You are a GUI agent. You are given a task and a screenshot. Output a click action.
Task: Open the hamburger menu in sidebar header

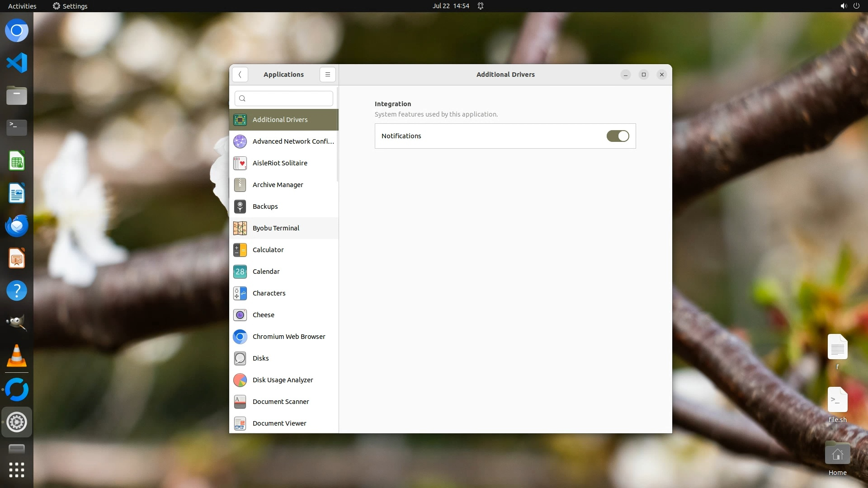(x=328, y=75)
